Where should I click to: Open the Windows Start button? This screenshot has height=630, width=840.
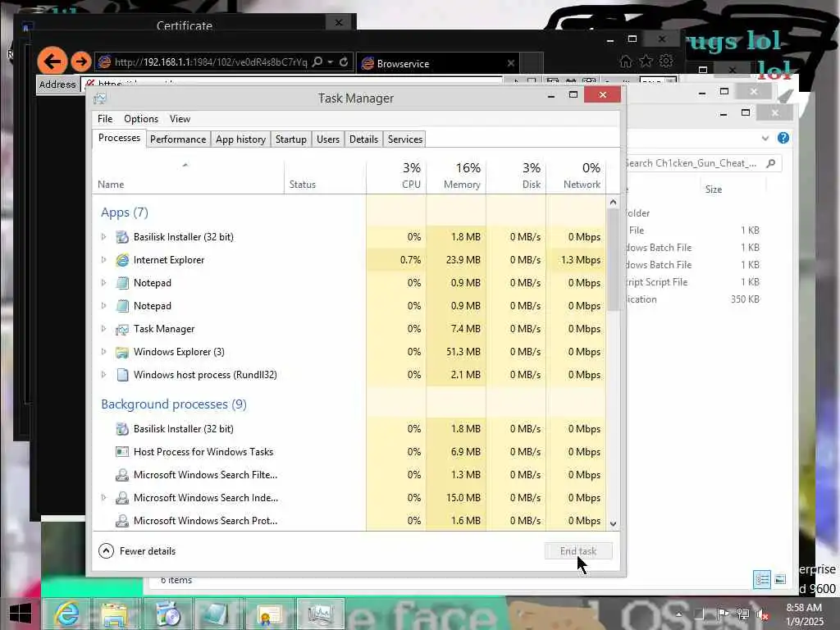pos(21,614)
